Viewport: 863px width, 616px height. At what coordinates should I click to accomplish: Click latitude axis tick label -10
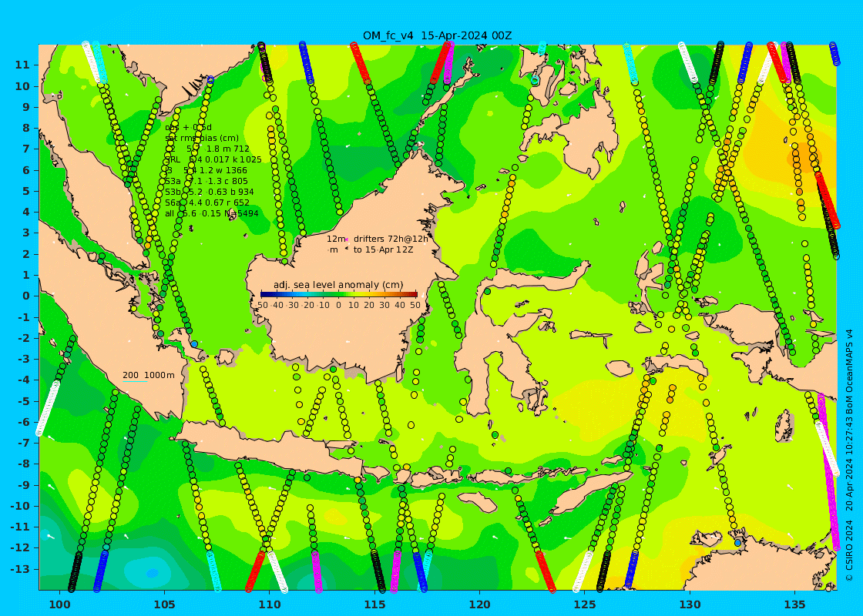pos(20,505)
